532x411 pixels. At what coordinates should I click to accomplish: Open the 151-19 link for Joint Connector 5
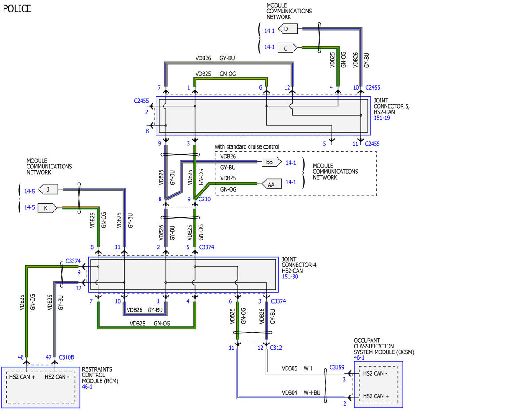[380, 119]
